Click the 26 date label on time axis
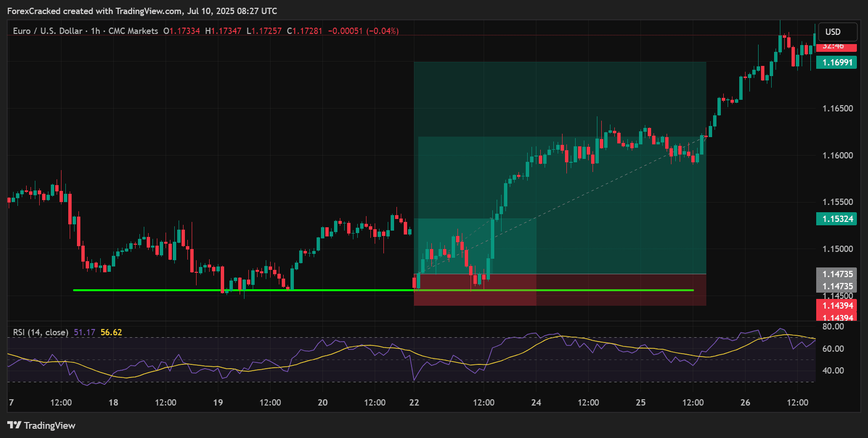Screen dimensions: 868x438 pyautogui.click(x=745, y=403)
